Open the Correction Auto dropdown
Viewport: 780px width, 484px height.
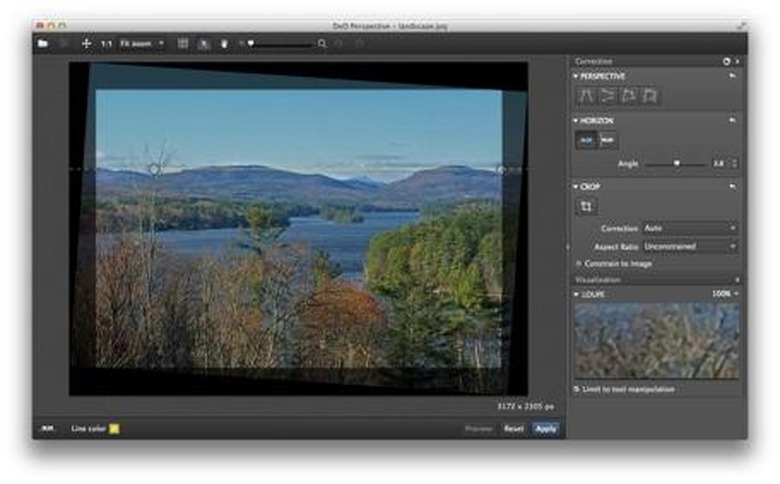690,229
